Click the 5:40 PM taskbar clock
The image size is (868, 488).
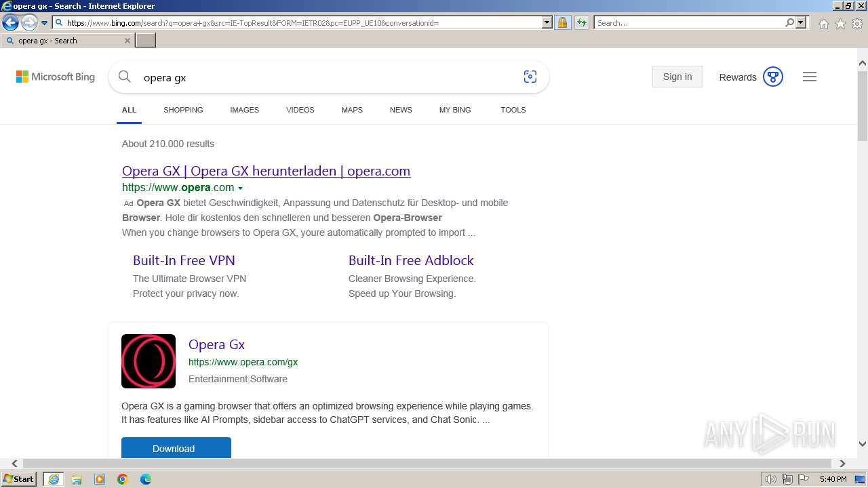[x=833, y=479]
